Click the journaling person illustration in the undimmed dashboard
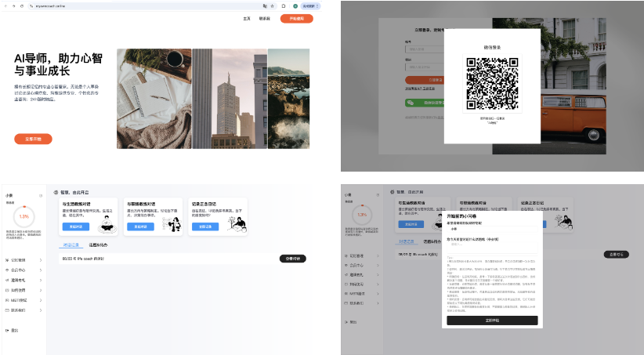The height and width of the screenshot is (355, 644). point(237,224)
